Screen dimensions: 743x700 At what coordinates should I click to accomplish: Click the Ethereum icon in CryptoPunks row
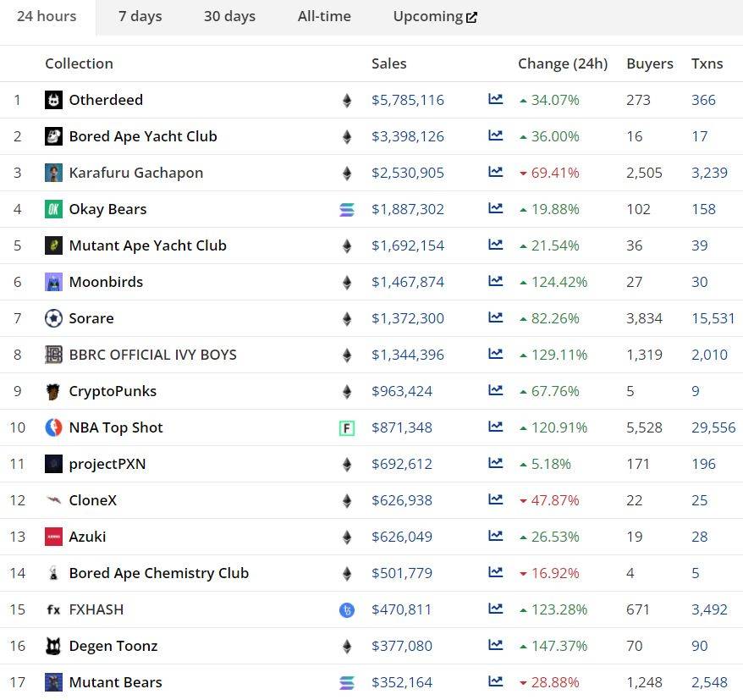[x=346, y=392]
